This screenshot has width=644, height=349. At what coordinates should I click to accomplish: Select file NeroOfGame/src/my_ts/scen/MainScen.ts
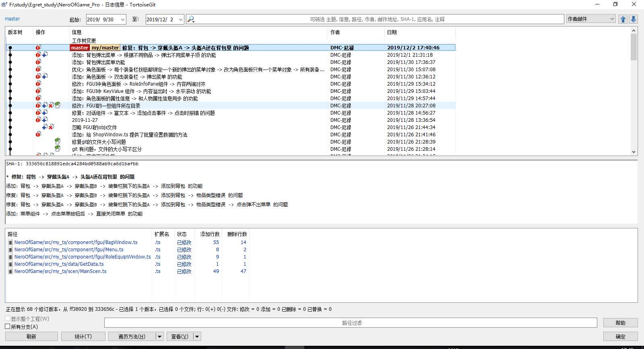point(60,271)
